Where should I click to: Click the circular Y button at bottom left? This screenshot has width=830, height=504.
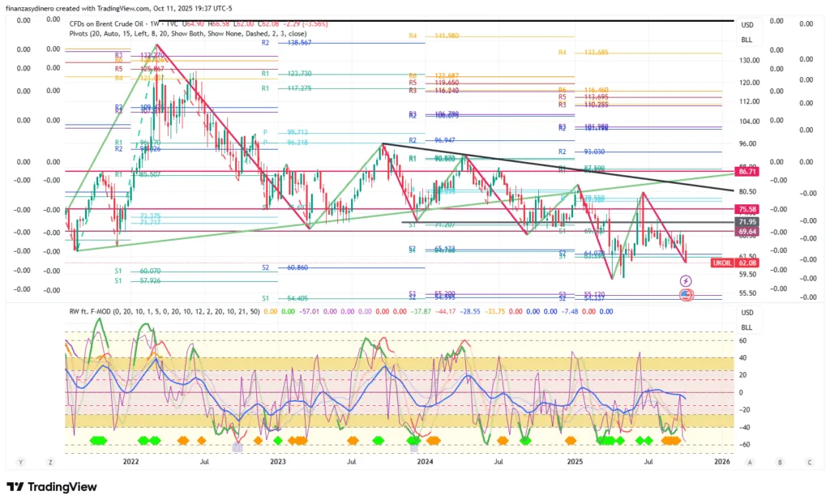click(20, 462)
